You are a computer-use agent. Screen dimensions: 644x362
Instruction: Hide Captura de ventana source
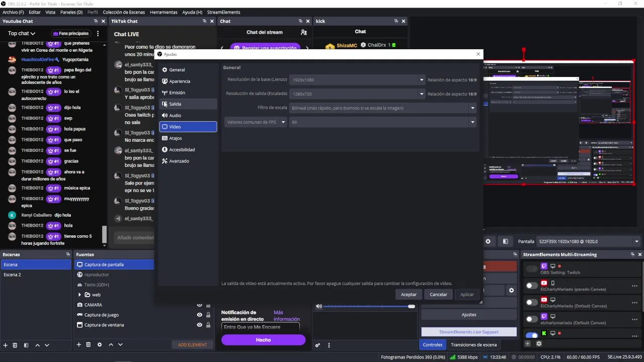pos(199,325)
